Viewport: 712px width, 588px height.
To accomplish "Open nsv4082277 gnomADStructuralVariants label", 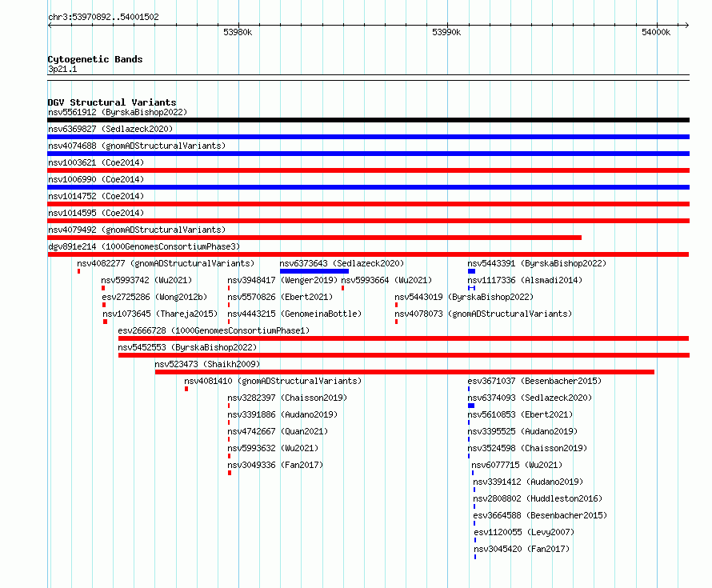I will point(166,263).
